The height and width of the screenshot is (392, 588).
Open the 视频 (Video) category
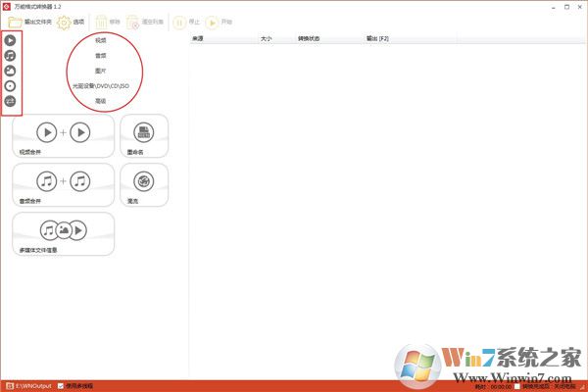[101, 40]
